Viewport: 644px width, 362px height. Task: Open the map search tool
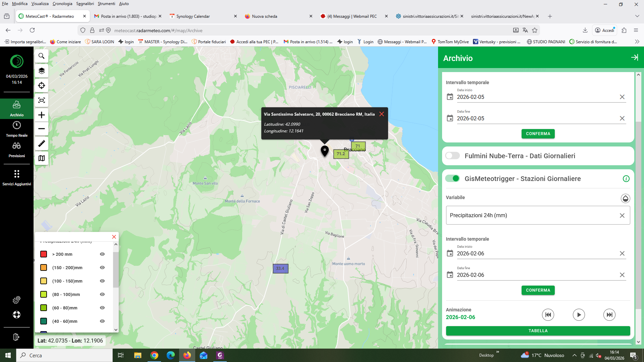coord(42,56)
